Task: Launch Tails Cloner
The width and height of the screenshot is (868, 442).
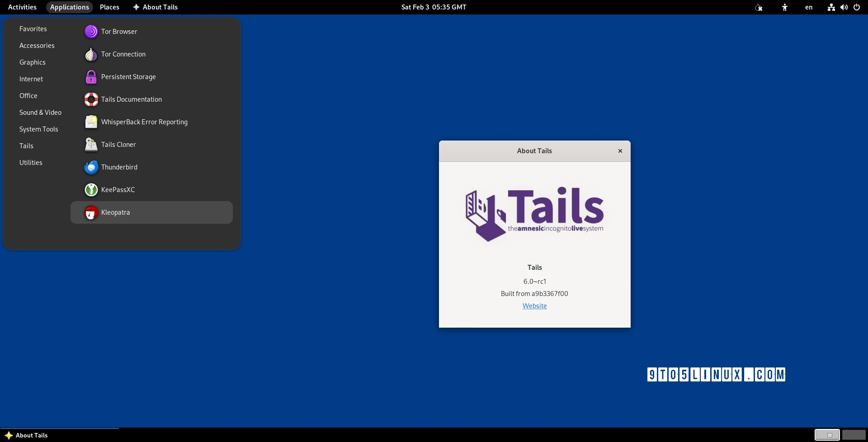Action: pyautogui.click(x=118, y=145)
